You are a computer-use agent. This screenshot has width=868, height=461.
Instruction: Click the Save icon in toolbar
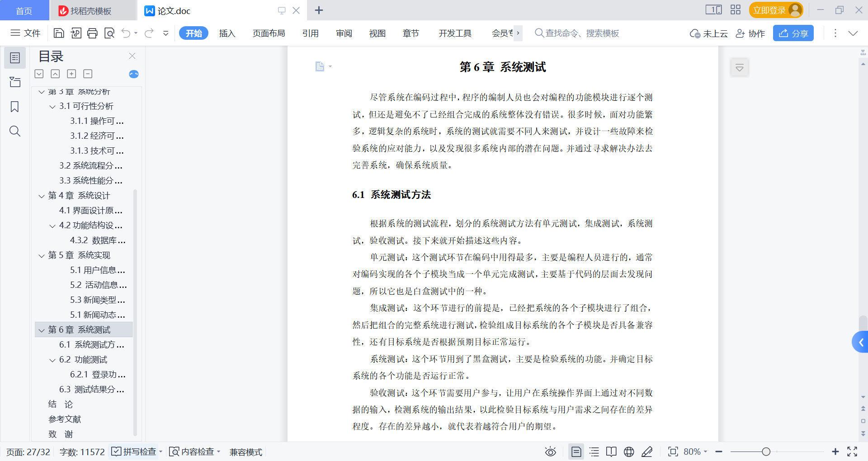59,33
